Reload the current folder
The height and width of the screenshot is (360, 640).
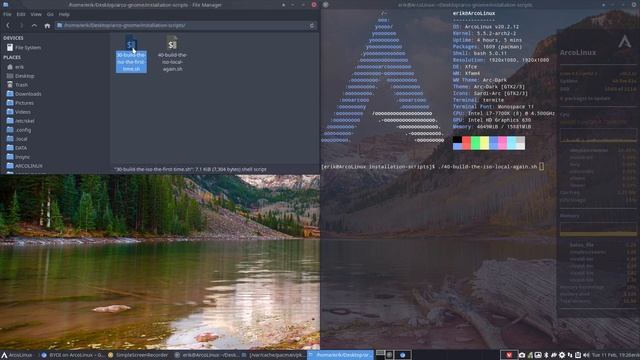pos(312,25)
